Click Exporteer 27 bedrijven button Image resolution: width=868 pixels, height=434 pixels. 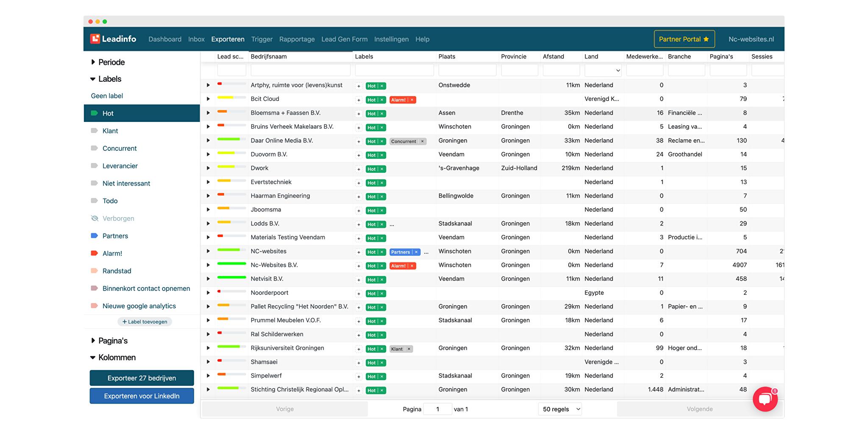tap(142, 378)
